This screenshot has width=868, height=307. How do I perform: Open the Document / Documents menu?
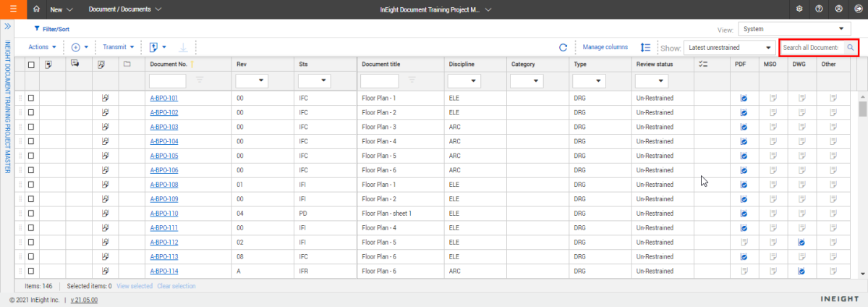(124, 9)
